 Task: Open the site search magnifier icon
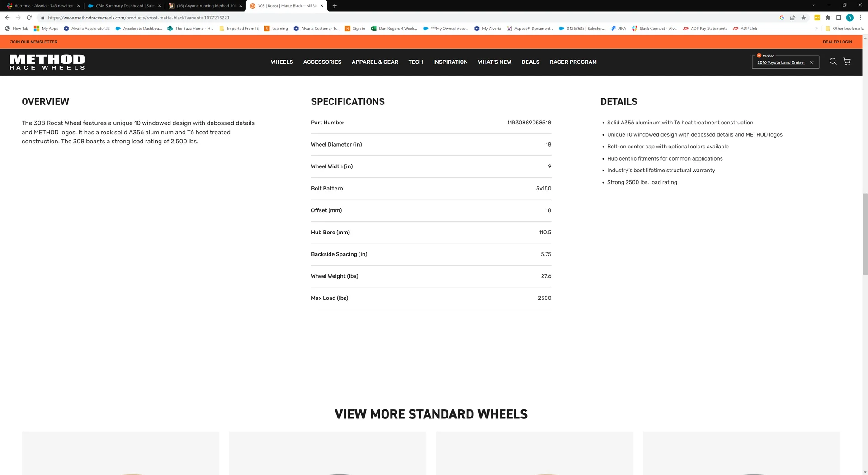(x=833, y=62)
